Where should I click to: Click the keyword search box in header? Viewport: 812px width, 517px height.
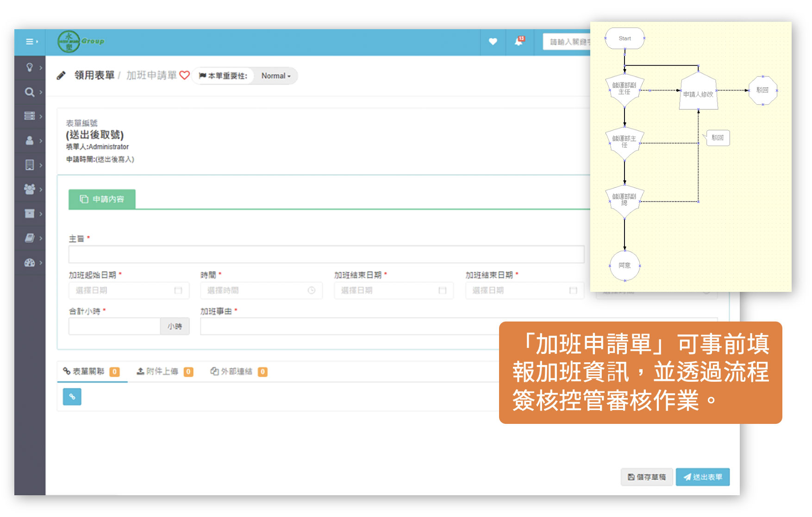pos(567,42)
